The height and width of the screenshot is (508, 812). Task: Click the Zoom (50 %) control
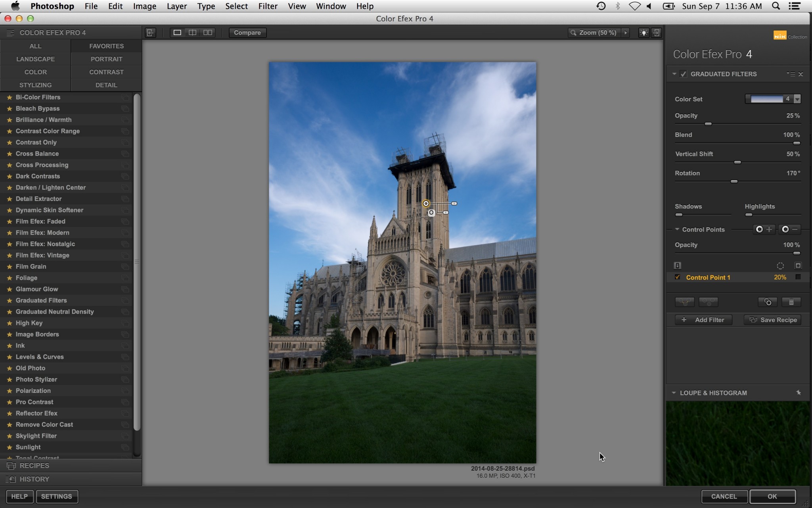point(594,33)
